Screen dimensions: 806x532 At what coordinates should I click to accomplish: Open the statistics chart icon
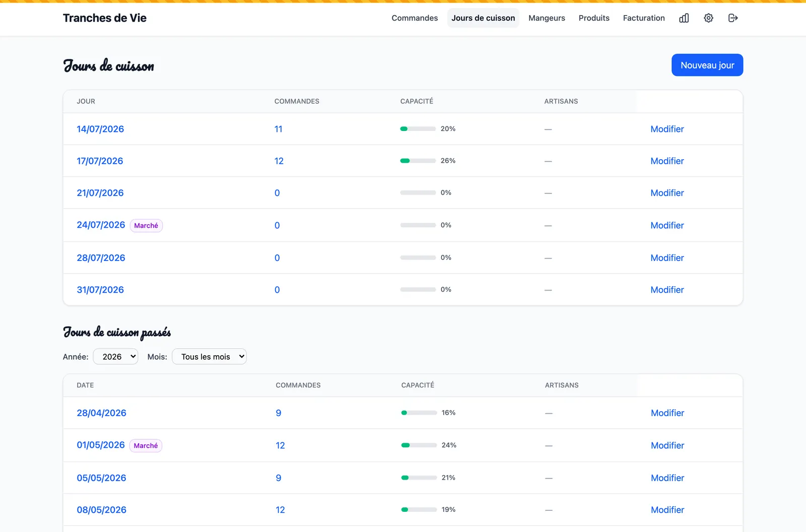[x=684, y=18]
